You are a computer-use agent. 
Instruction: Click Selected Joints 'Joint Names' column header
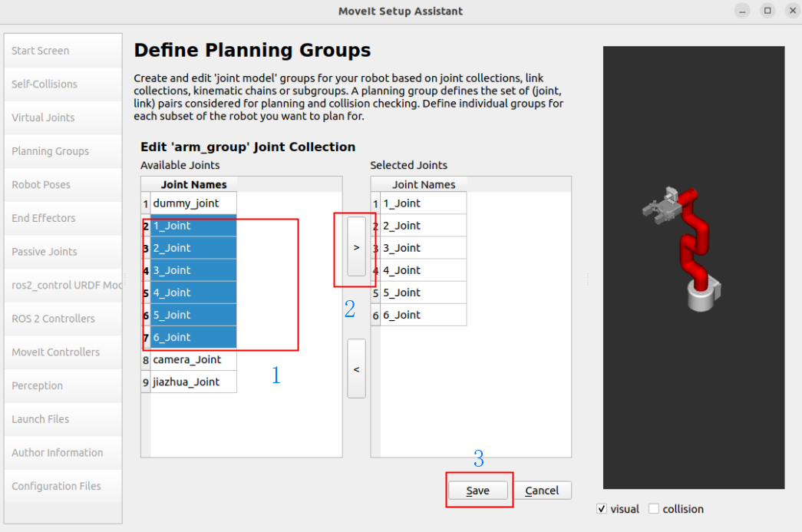pyautogui.click(x=424, y=185)
